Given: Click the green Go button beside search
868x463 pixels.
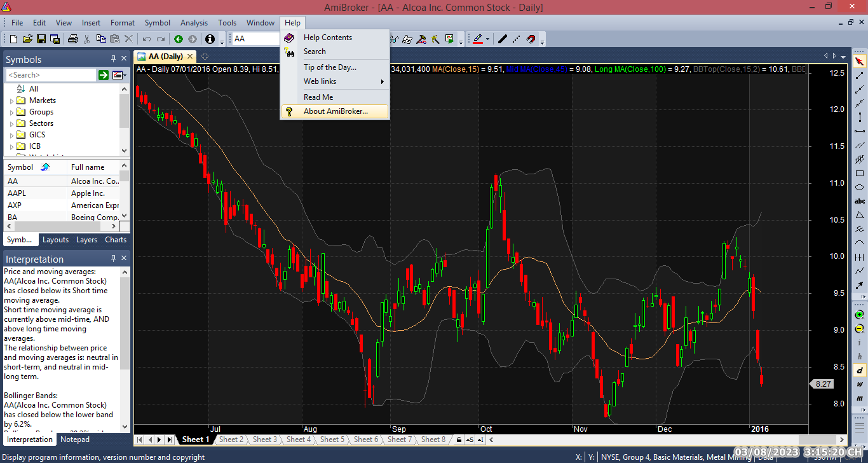Looking at the screenshot, I should 104,75.
